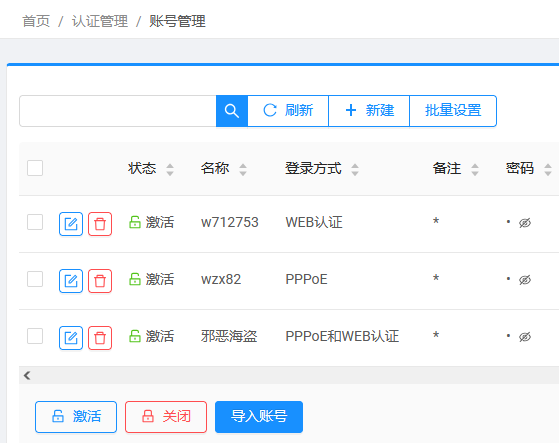Click the 激活 status in wzx82 row
The height and width of the screenshot is (443, 559).
(152, 279)
